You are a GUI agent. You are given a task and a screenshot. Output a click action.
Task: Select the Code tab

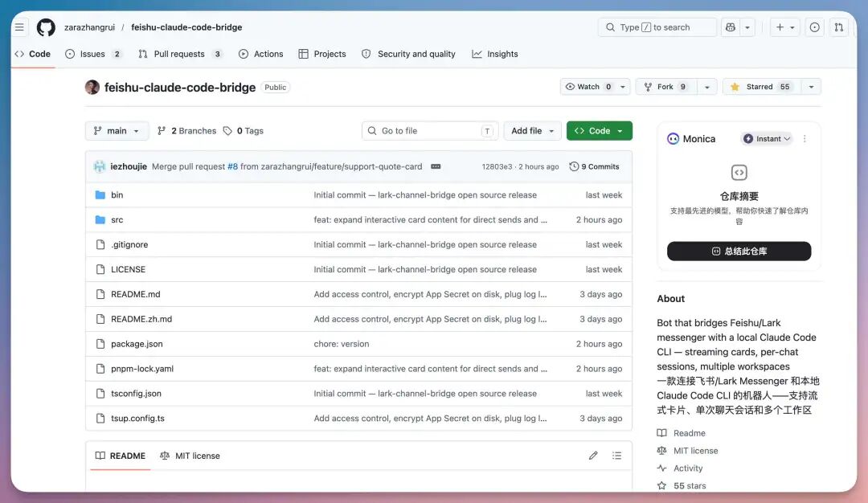point(33,54)
